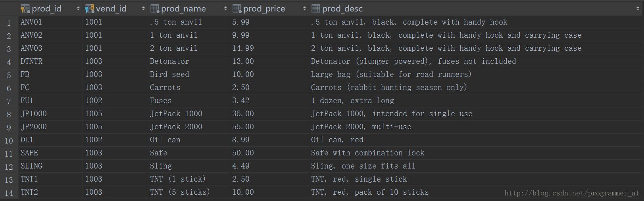Select row number 1 in the gutter
Screen dimensions: 644x201
[9, 23]
